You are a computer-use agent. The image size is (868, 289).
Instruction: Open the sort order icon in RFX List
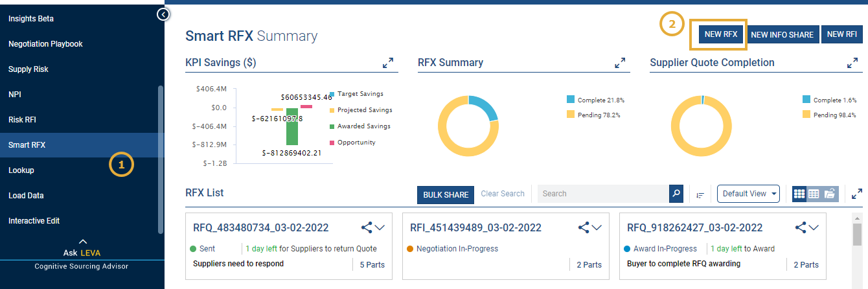pos(700,194)
